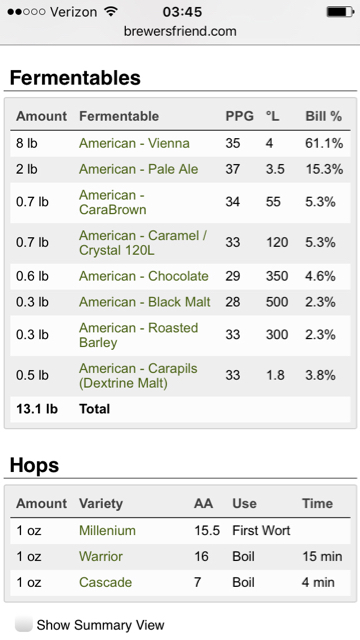The height and width of the screenshot is (640, 360).
Task: Open American - Caramel / Crystal 120L link
Action: click(x=143, y=243)
